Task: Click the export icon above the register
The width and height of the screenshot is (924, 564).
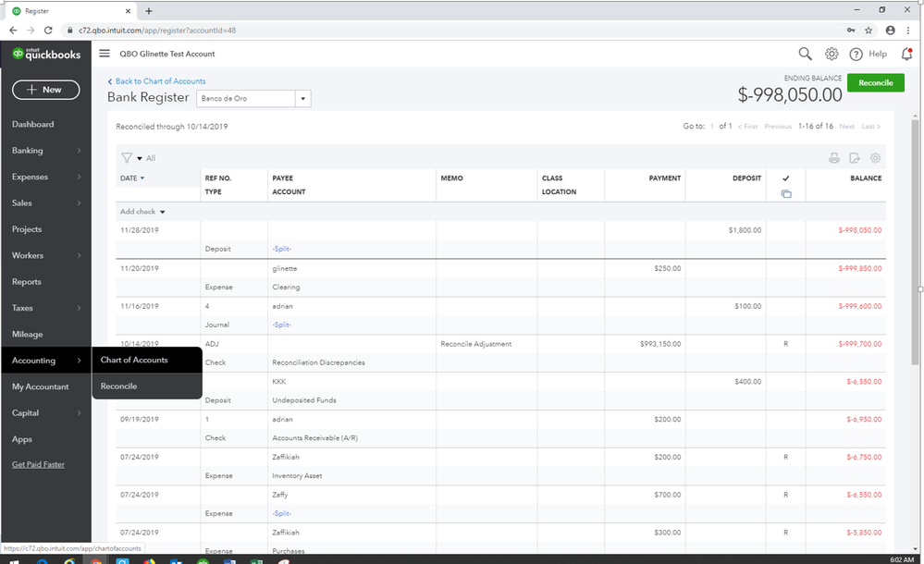Action: pos(855,158)
